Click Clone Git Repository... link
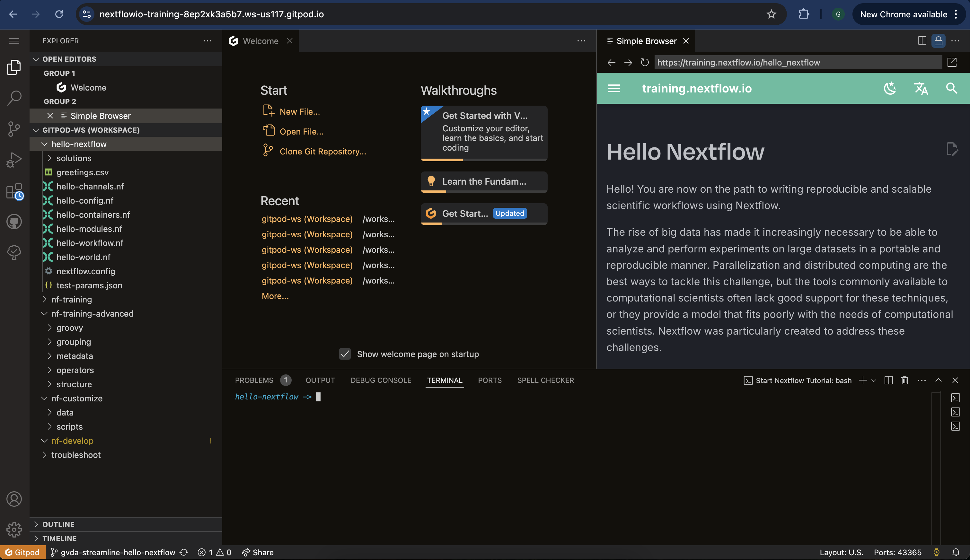This screenshot has width=970, height=560. point(323,152)
